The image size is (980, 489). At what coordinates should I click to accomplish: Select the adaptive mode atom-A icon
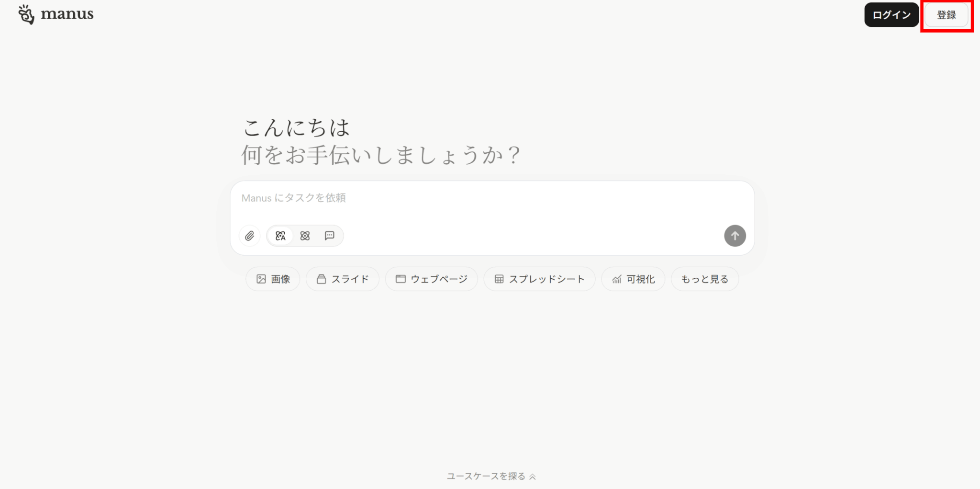point(280,236)
